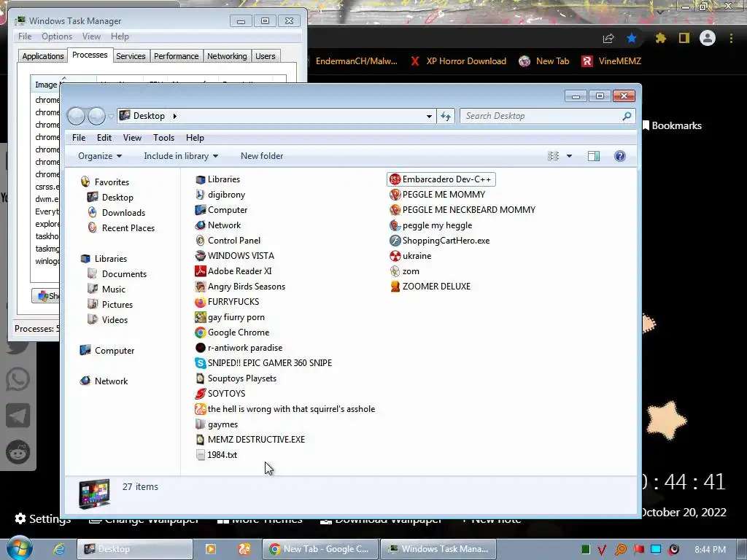Expand the Organize dropdown

pos(100,156)
